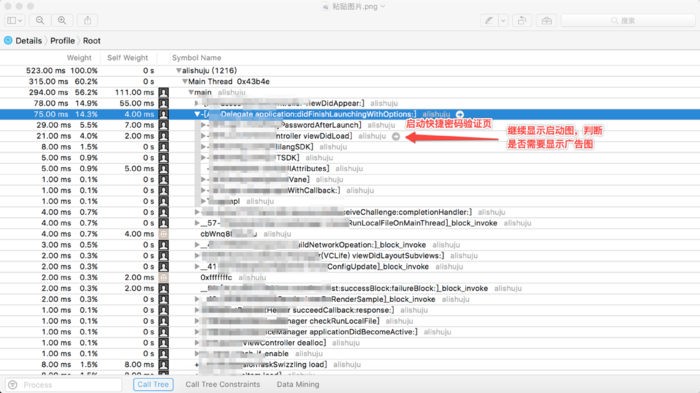Collapse the didFinishLaunchingWithOptions disclosure triangle
700x393 pixels.
click(x=197, y=114)
